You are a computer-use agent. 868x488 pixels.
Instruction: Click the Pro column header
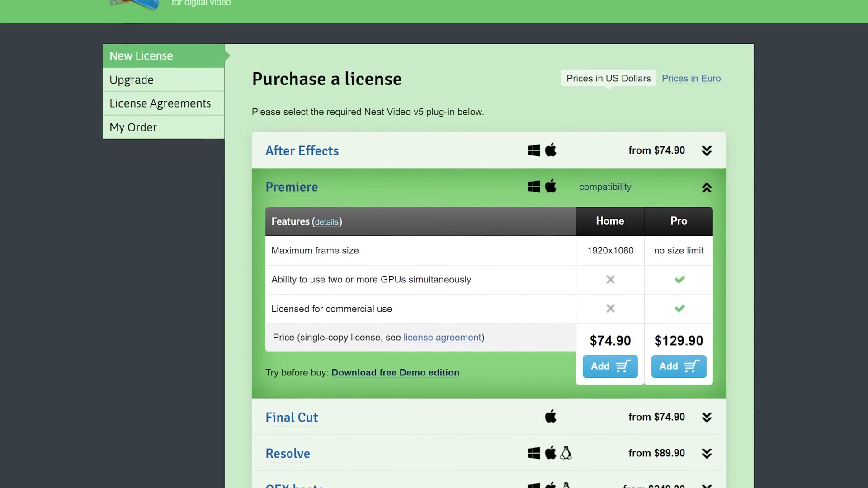click(x=679, y=221)
